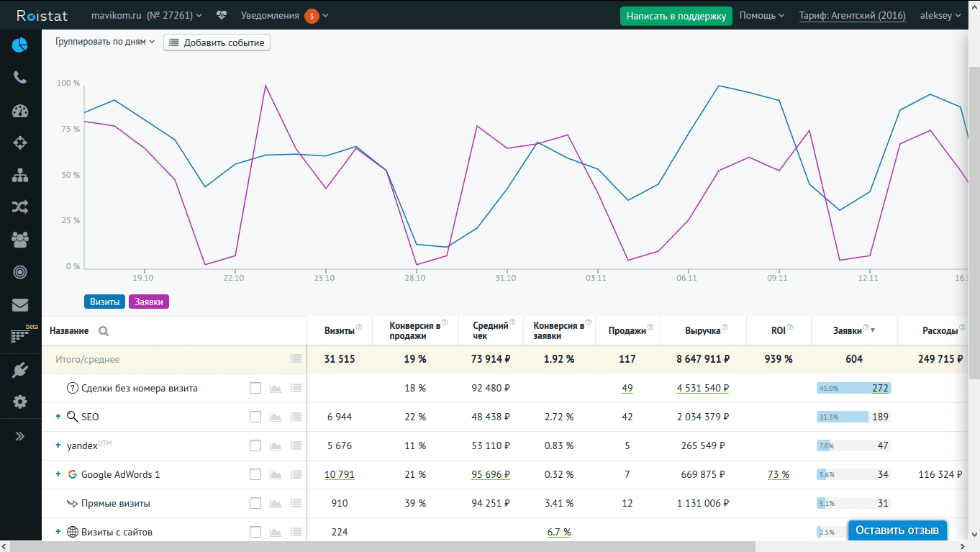Tick checkbox for SEO row
Image resolution: width=980 pixels, height=552 pixels.
pos(255,417)
